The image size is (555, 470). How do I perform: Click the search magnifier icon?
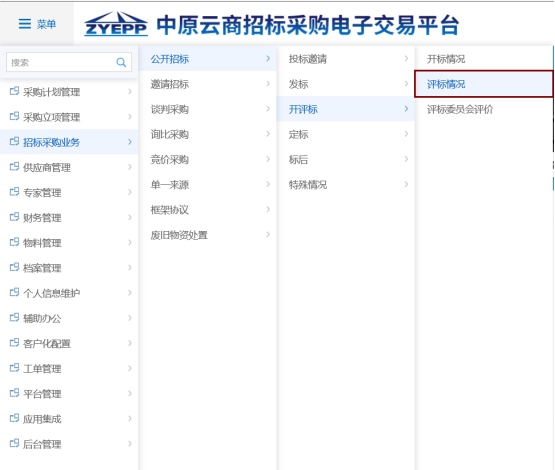pos(121,63)
